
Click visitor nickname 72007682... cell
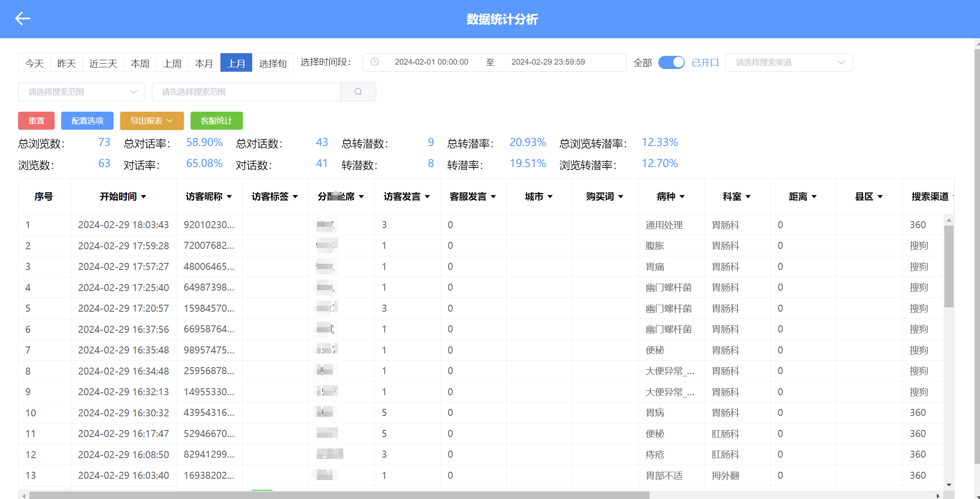coord(209,246)
